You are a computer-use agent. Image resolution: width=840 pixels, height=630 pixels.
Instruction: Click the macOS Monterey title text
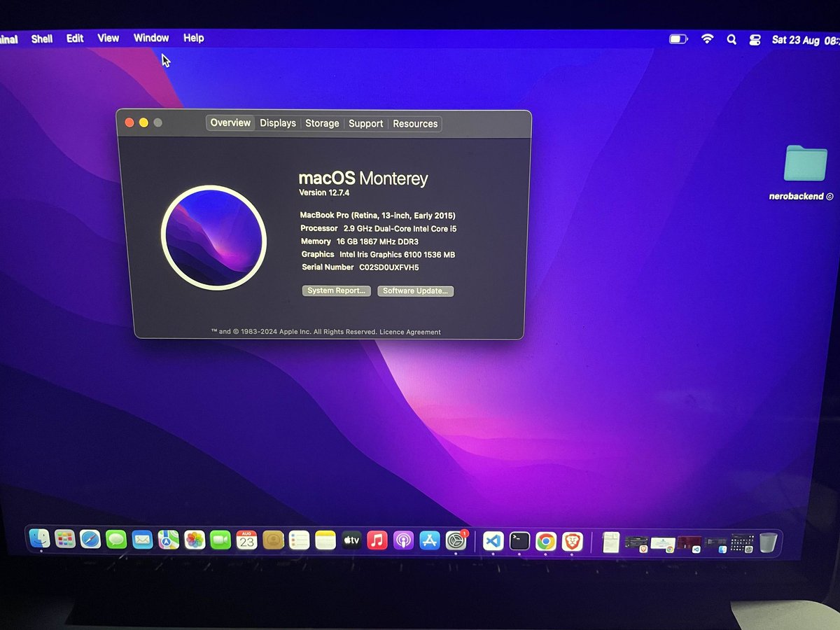[363, 178]
